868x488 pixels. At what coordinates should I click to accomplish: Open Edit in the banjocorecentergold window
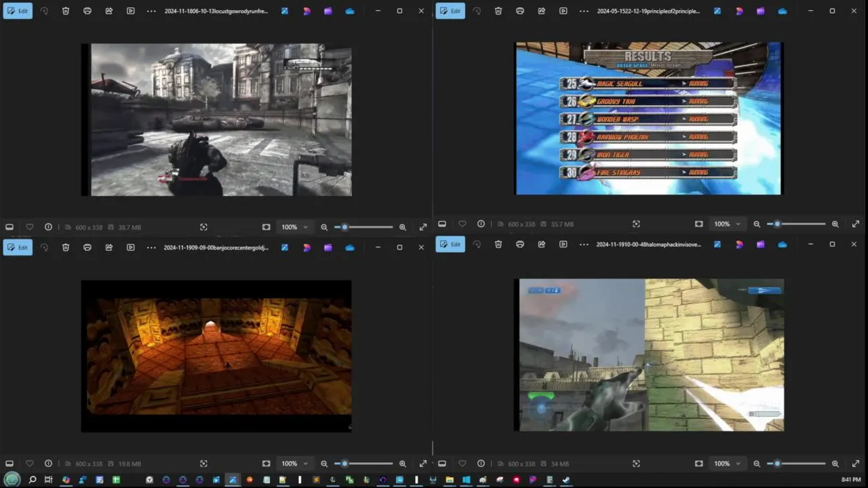(x=18, y=247)
